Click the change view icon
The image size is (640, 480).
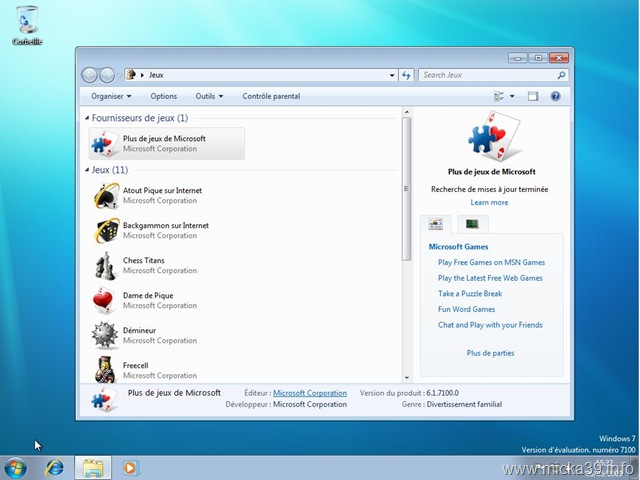point(498,96)
